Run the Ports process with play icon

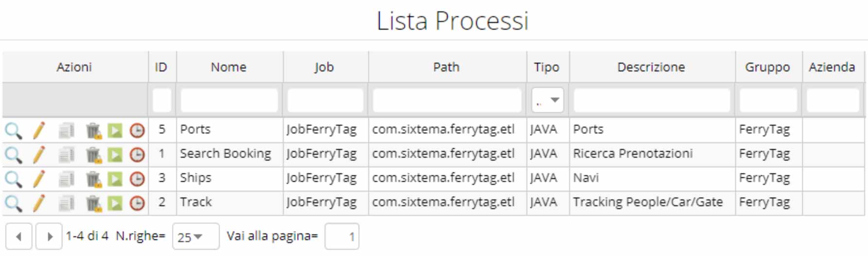click(115, 131)
